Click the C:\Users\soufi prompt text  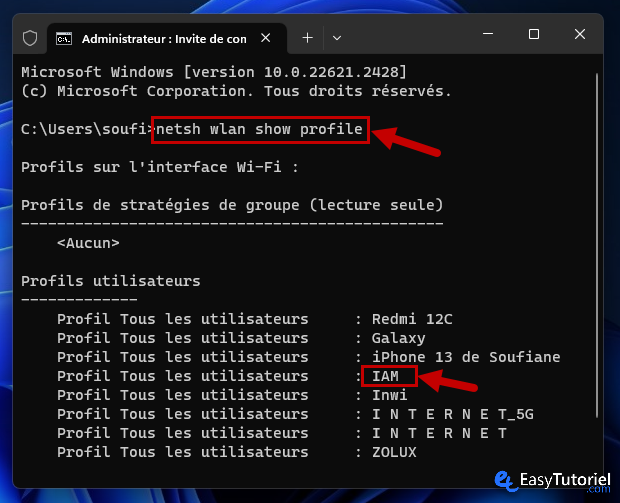pos(86,130)
